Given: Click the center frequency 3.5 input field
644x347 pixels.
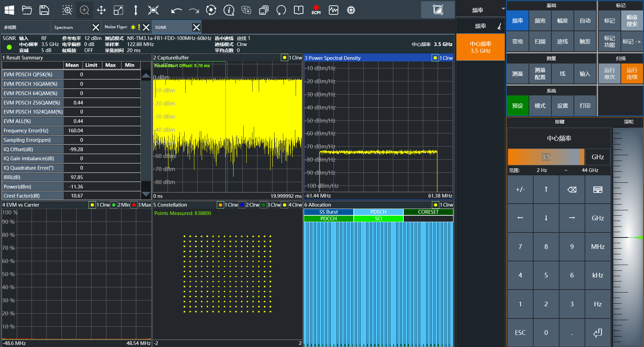Looking at the screenshot, I should [x=546, y=157].
